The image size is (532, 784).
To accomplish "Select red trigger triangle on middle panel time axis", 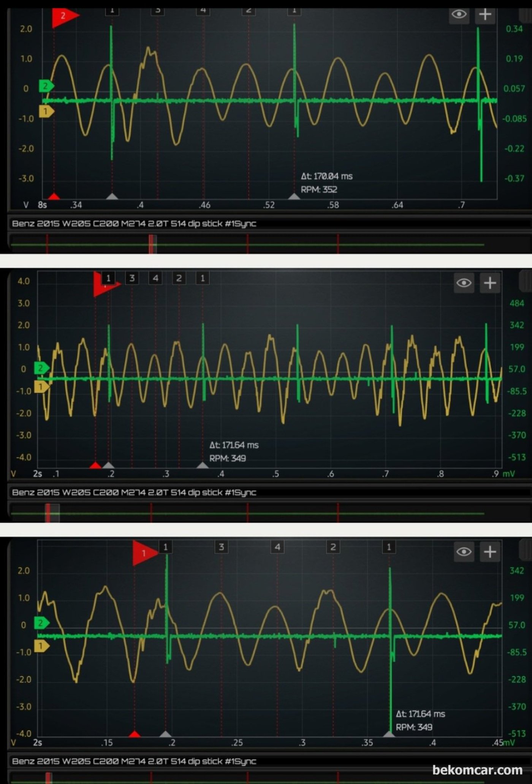I will click(95, 465).
